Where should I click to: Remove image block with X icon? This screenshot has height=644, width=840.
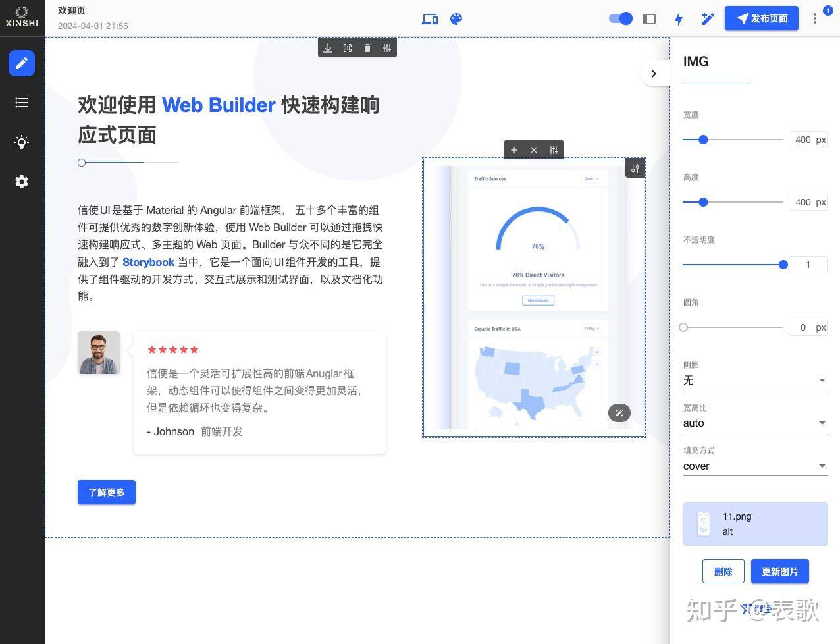[x=534, y=150]
